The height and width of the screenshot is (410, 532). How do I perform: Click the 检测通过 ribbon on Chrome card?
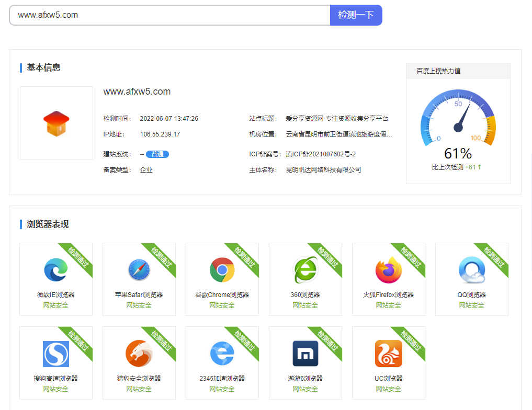click(245, 257)
